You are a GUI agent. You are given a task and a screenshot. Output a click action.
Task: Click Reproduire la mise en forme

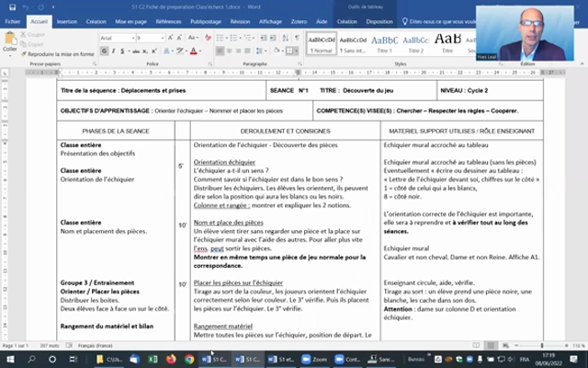[x=59, y=53]
